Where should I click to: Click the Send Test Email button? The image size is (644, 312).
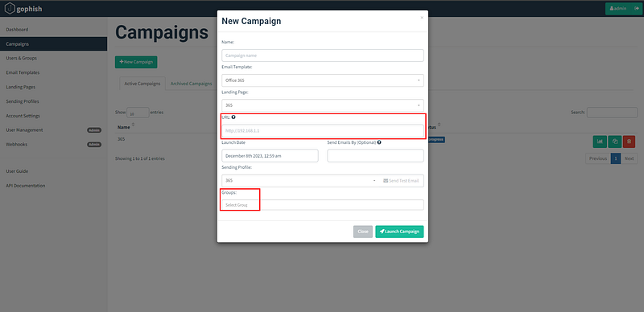coord(401,181)
